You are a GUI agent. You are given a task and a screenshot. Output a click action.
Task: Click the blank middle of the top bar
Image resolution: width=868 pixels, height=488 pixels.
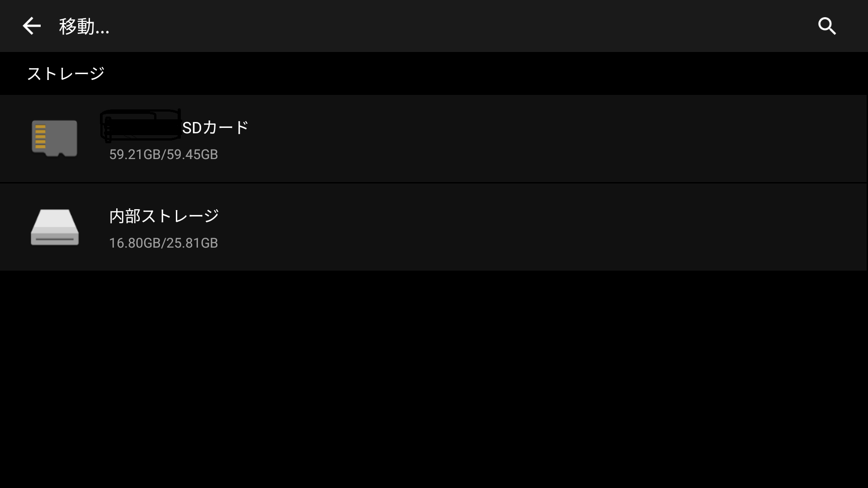click(x=452, y=26)
